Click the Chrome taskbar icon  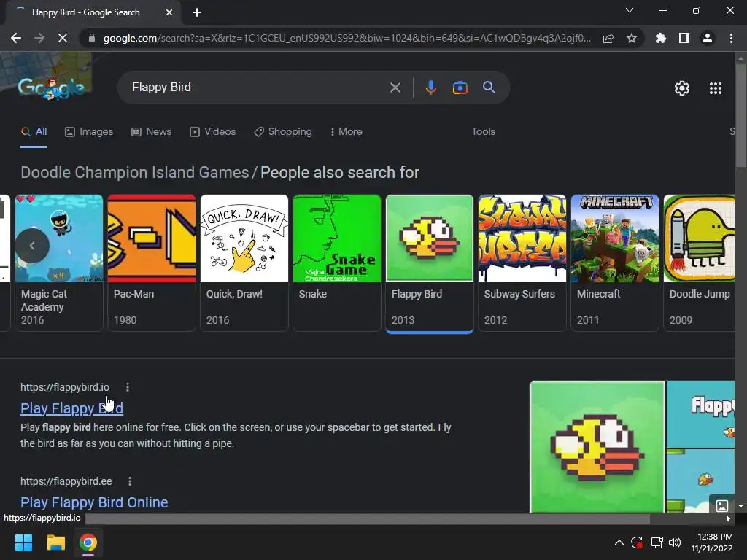[88, 542]
